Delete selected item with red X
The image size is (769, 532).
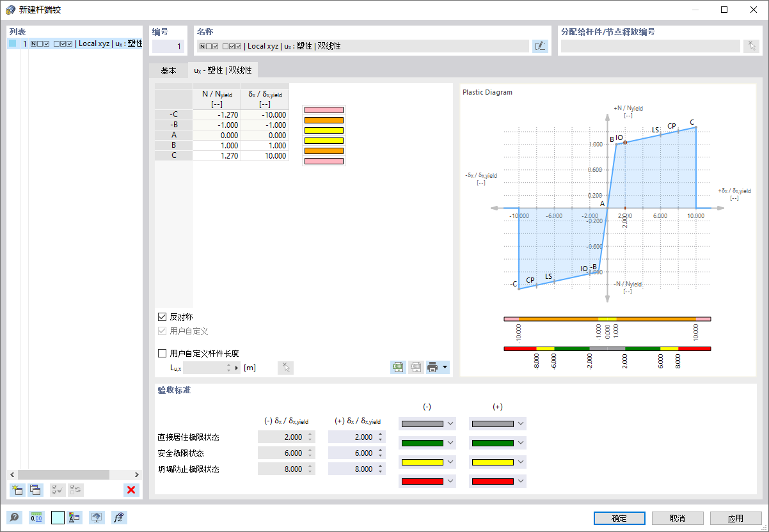tap(131, 490)
